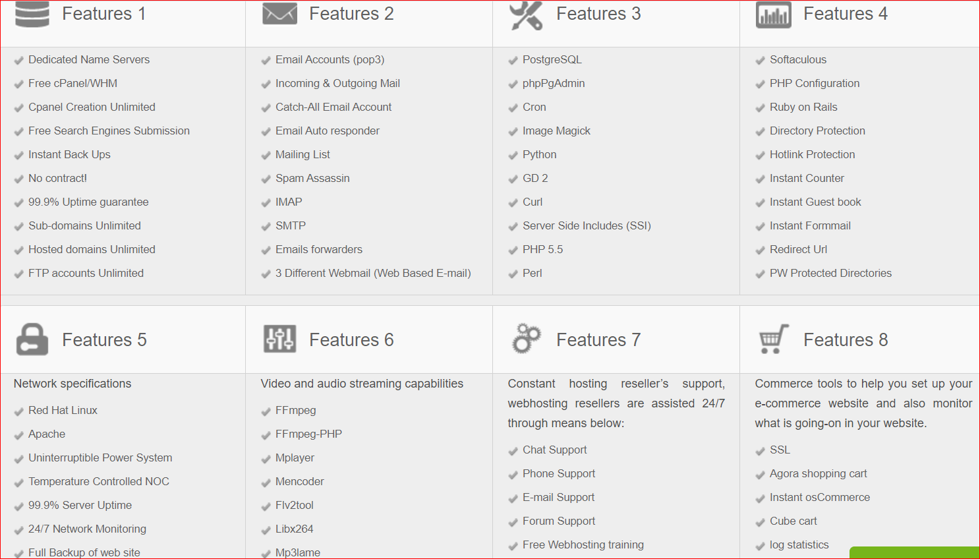Click the Features 5 padlock icon
Screen dimensions: 980x559
[x=32, y=339]
